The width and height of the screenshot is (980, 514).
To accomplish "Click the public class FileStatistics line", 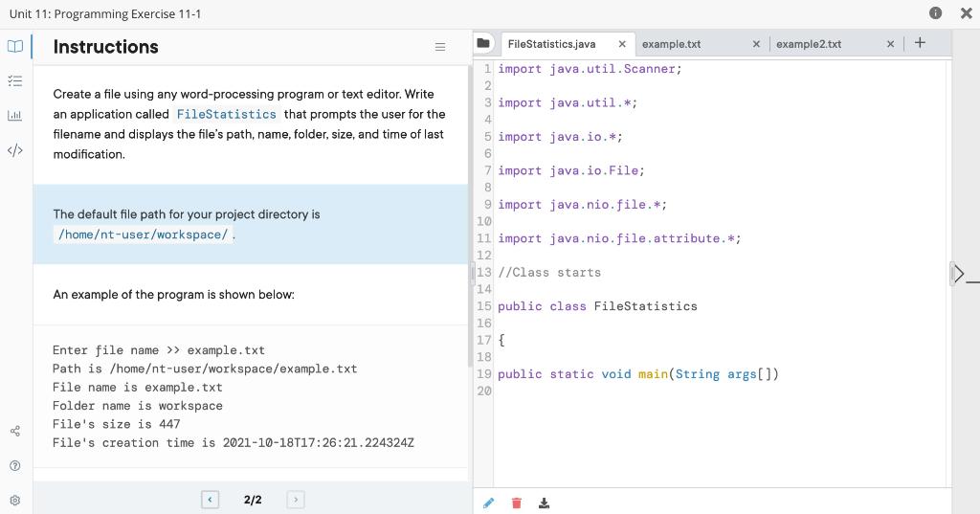I will coord(597,306).
